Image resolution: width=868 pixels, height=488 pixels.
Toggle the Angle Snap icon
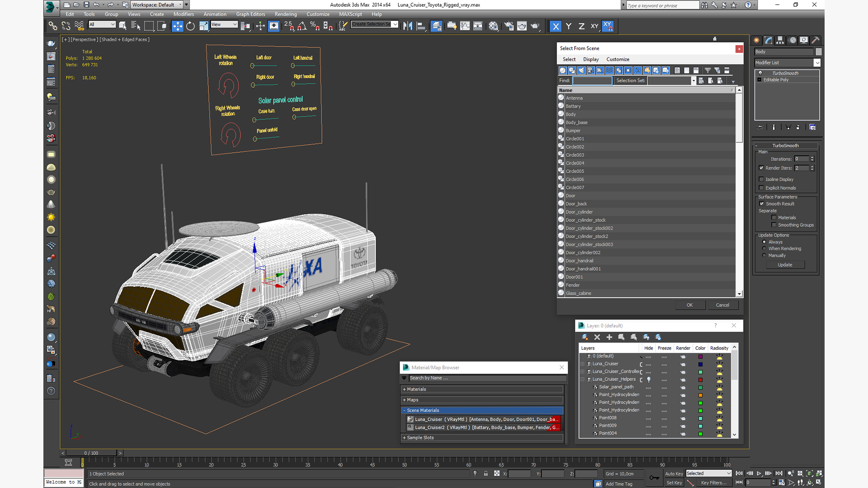click(x=302, y=26)
